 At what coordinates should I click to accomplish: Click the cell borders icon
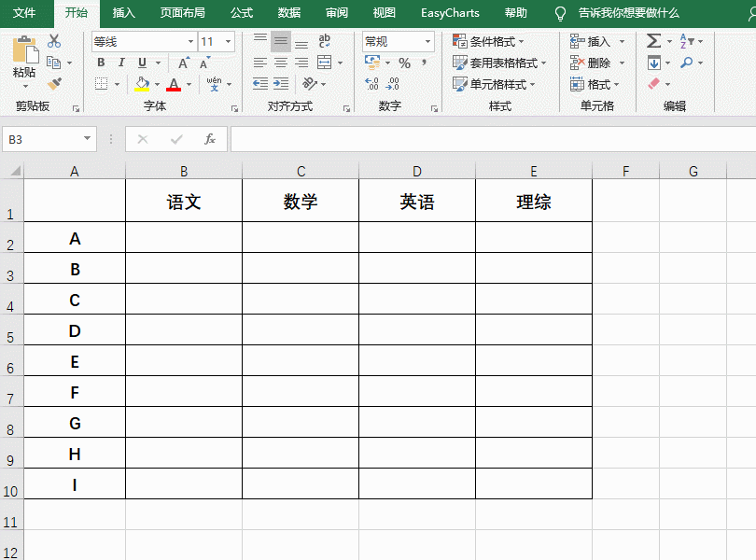[101, 84]
